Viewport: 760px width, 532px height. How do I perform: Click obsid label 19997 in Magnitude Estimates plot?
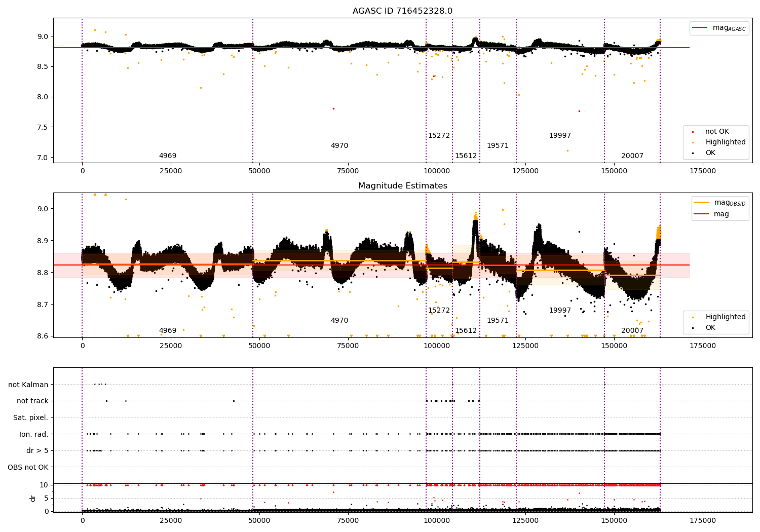click(x=560, y=311)
